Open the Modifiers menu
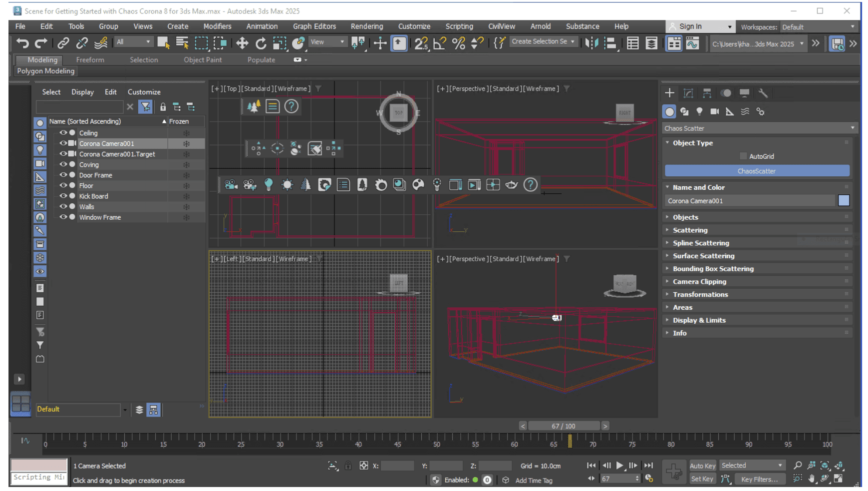 (217, 26)
